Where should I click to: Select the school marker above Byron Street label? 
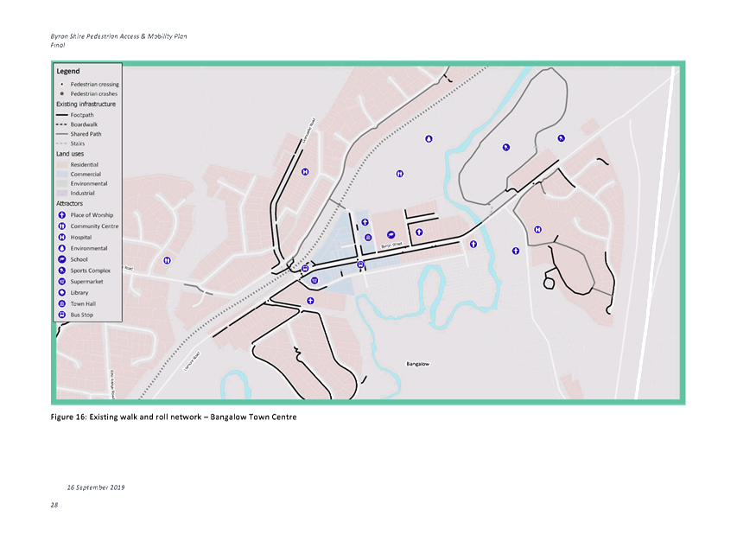point(391,235)
